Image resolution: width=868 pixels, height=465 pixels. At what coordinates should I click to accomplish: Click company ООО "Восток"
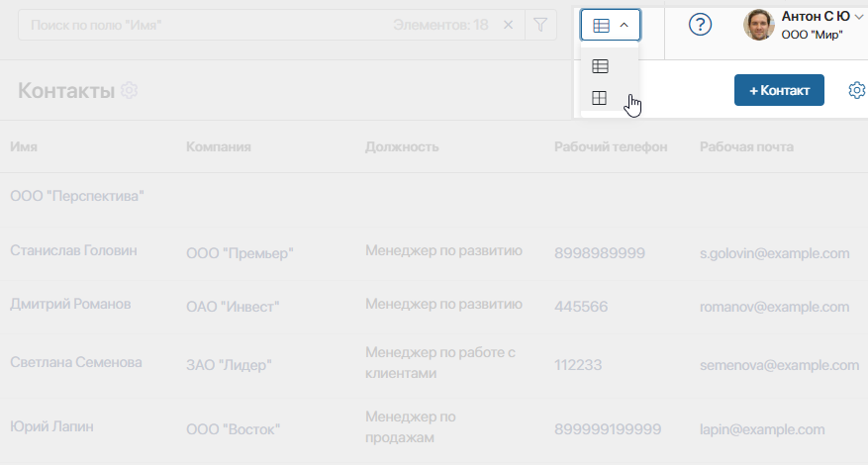point(233,429)
